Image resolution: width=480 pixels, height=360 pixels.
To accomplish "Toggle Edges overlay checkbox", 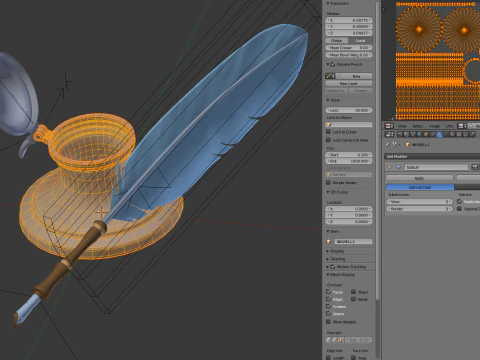I will (328, 299).
